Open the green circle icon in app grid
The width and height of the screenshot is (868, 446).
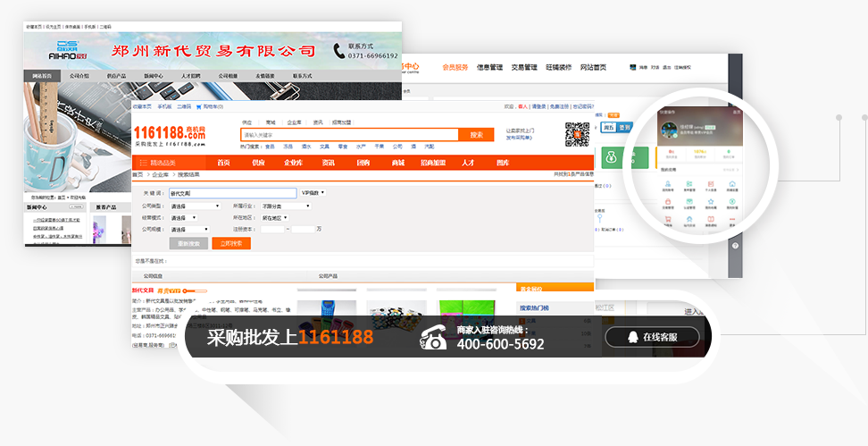click(732, 202)
